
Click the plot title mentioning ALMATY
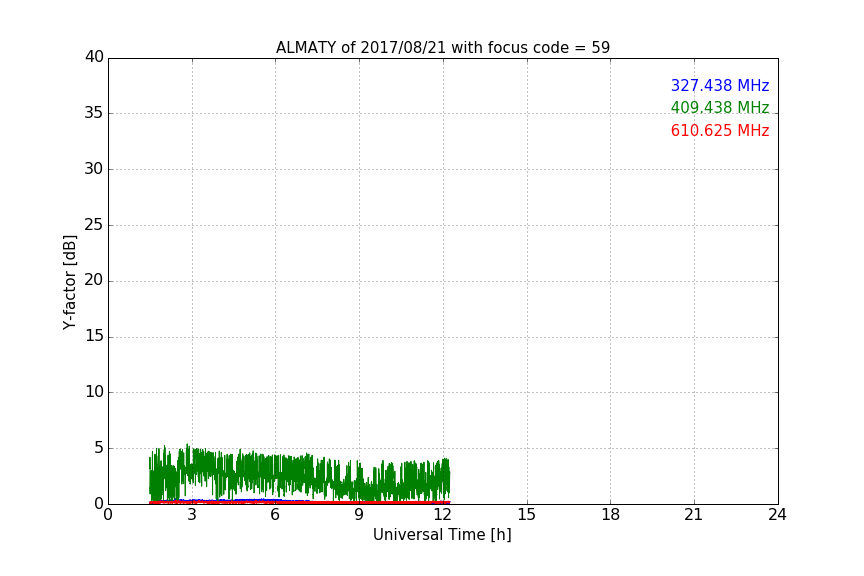click(x=442, y=48)
